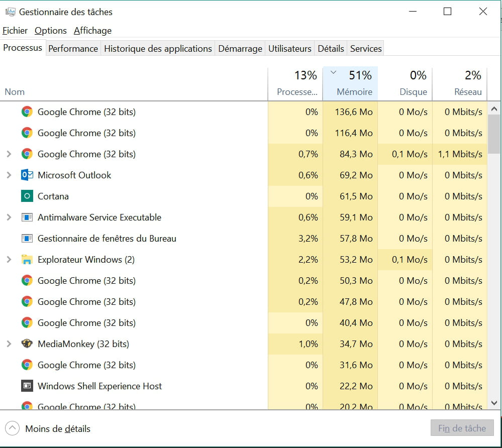Click the vertical scrollbar thumb
502x448 pixels.
(x=494, y=135)
